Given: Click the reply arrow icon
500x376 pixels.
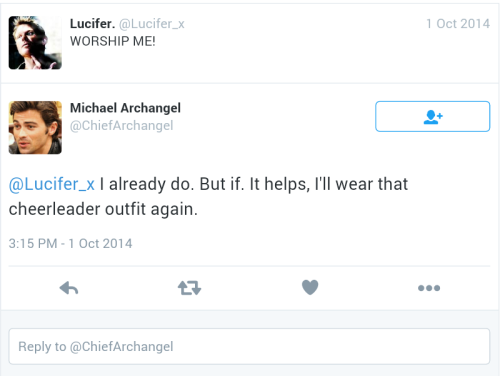Looking at the screenshot, I should pyautogui.click(x=69, y=288).
